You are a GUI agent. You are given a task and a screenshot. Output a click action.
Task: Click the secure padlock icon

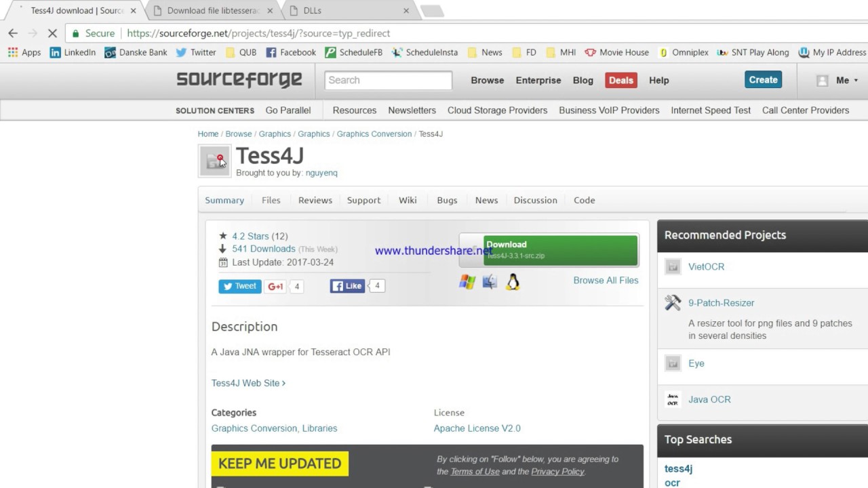point(75,33)
